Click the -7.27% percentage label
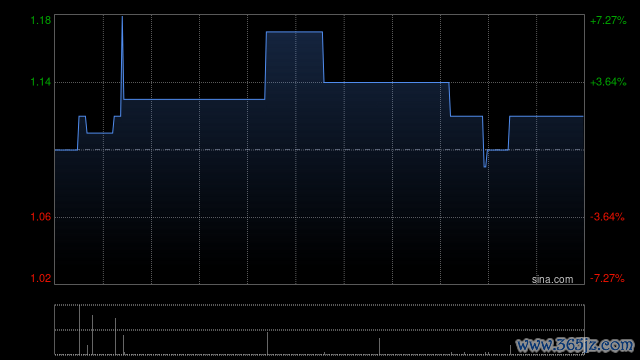Screen dimensions: 640x360 coord(607,278)
